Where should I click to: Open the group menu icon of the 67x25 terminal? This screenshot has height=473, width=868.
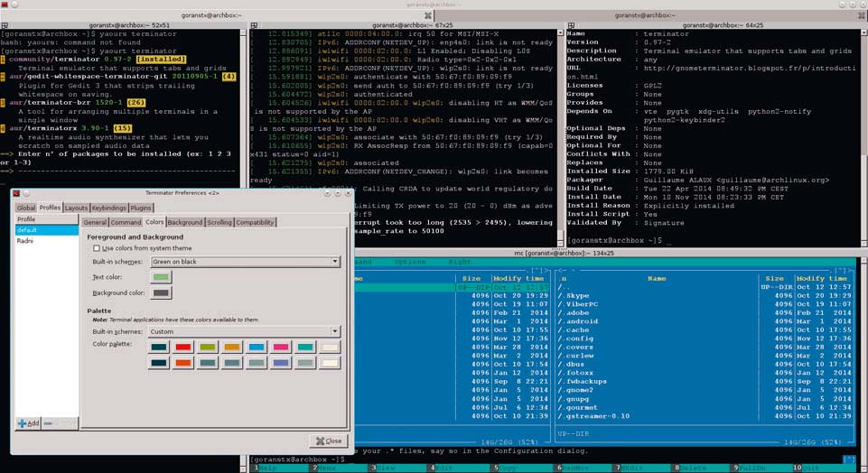(254, 25)
